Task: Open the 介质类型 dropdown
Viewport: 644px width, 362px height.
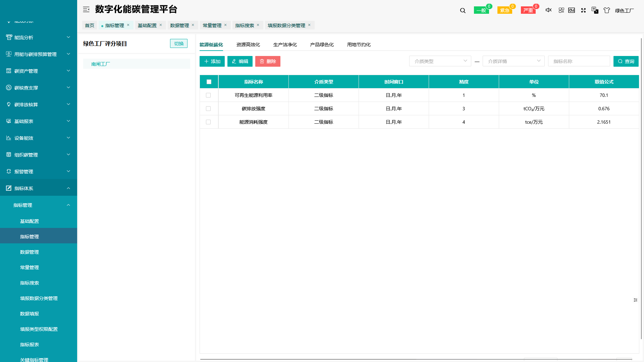Action: 440,61
